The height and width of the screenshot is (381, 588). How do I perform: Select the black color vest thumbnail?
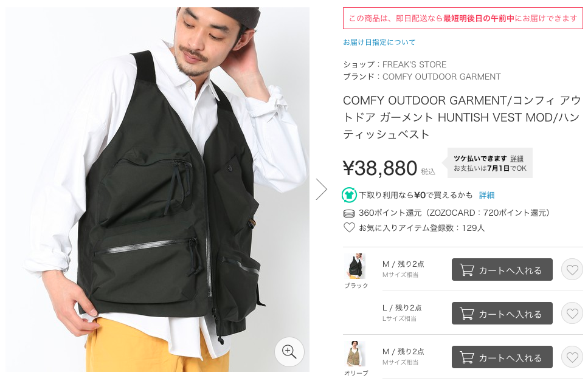point(355,266)
